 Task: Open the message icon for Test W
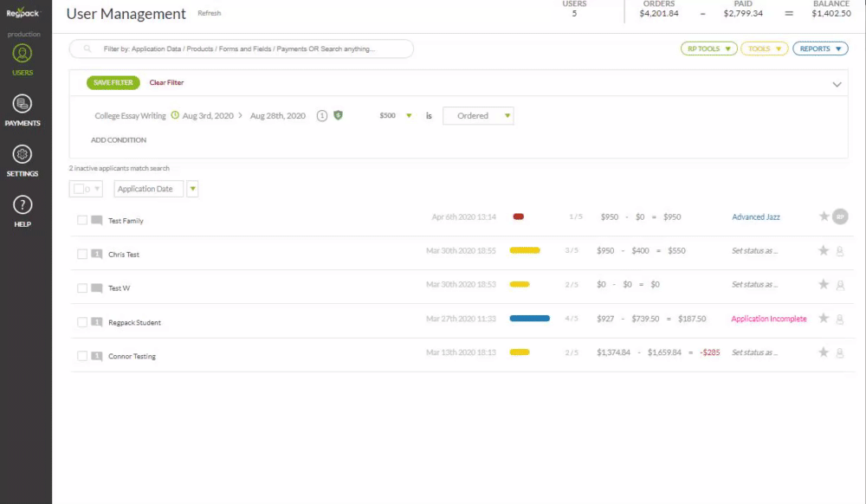click(x=97, y=288)
